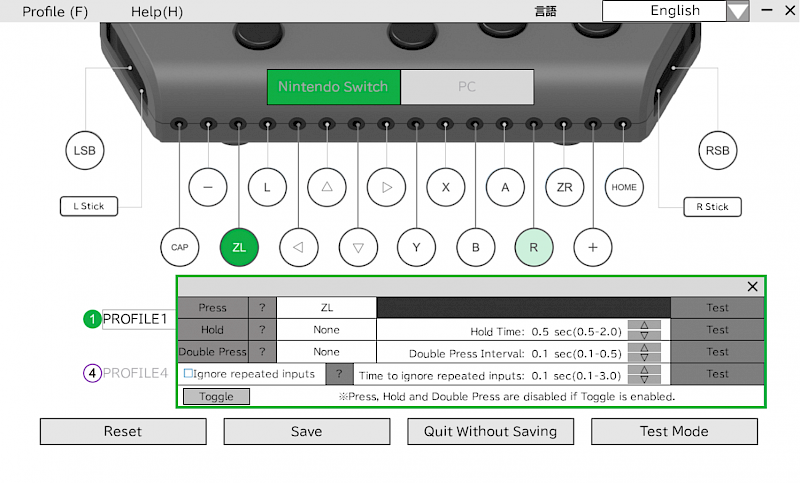Select the D-pad down arrow circle

[358, 247]
